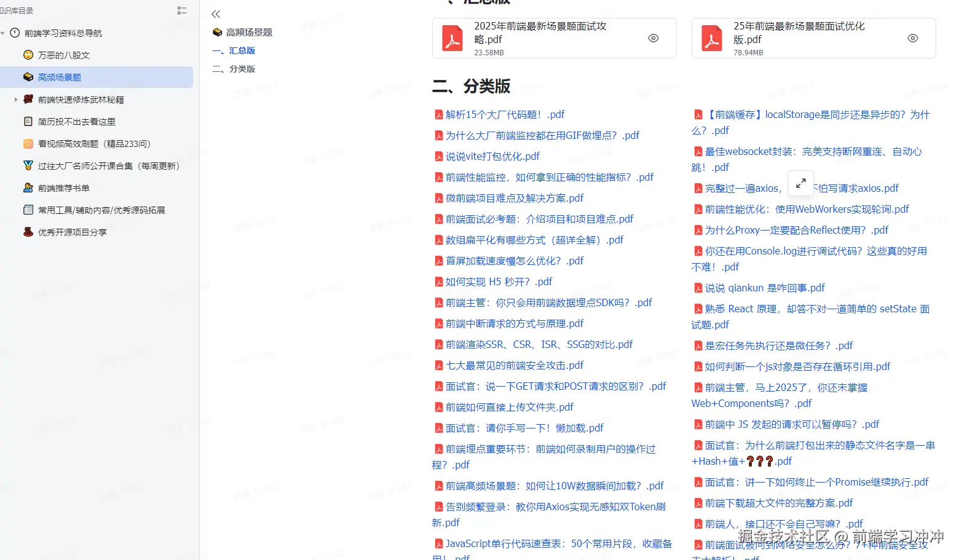959x560 pixels.
Task: Open 如何实现 H5 秒开 pdf
Action: pos(499,282)
